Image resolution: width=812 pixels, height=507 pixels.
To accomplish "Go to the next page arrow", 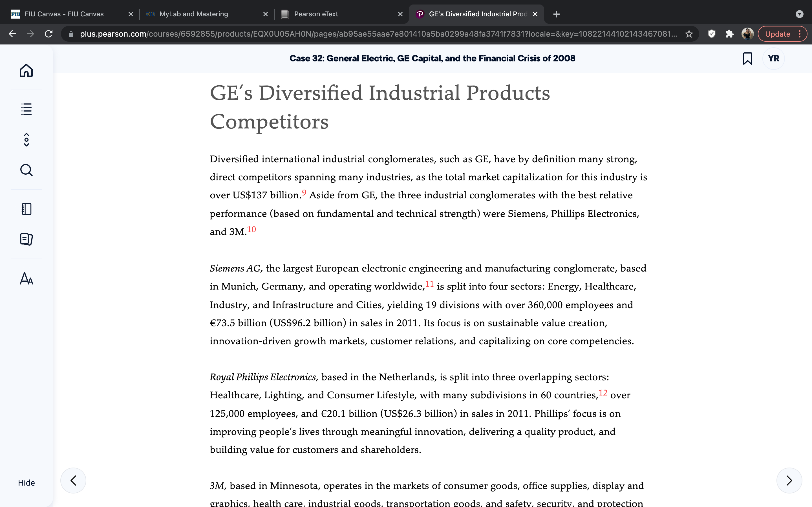I will coord(789,481).
